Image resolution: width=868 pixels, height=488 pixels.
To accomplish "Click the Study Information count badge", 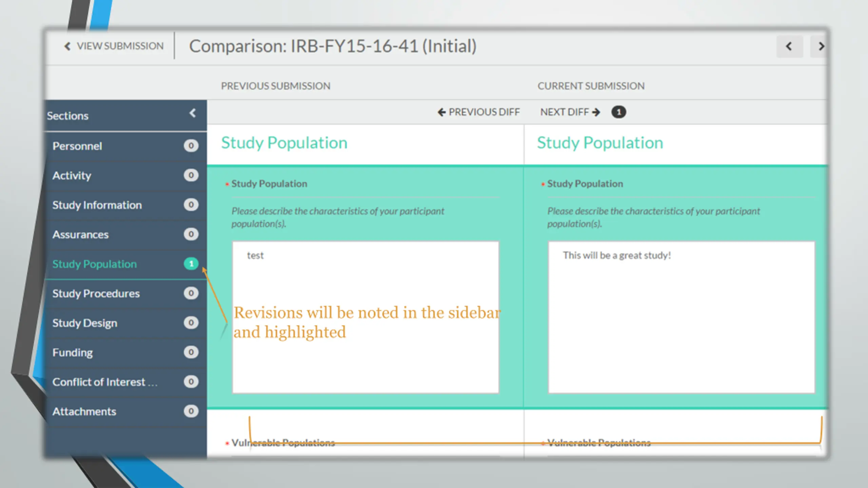I will coord(191,205).
